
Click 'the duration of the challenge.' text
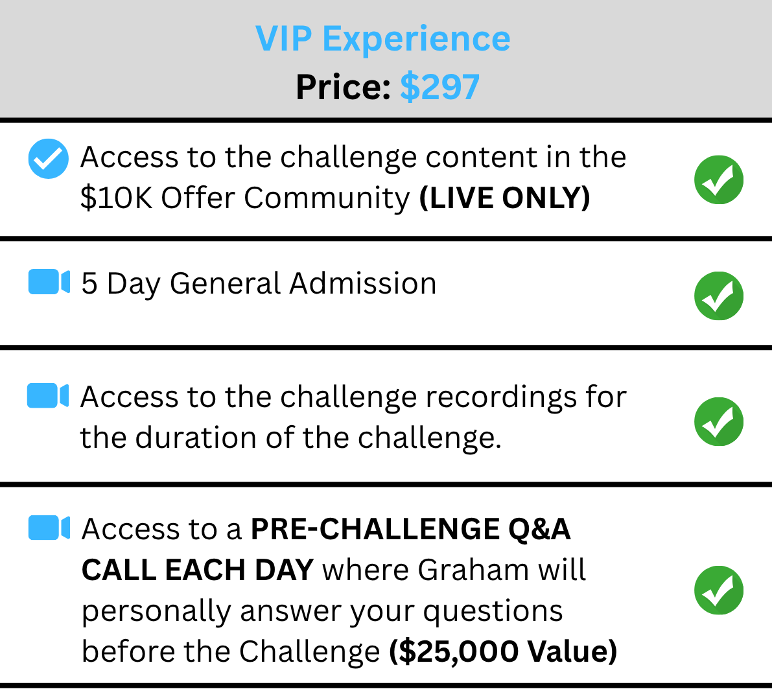click(x=291, y=437)
